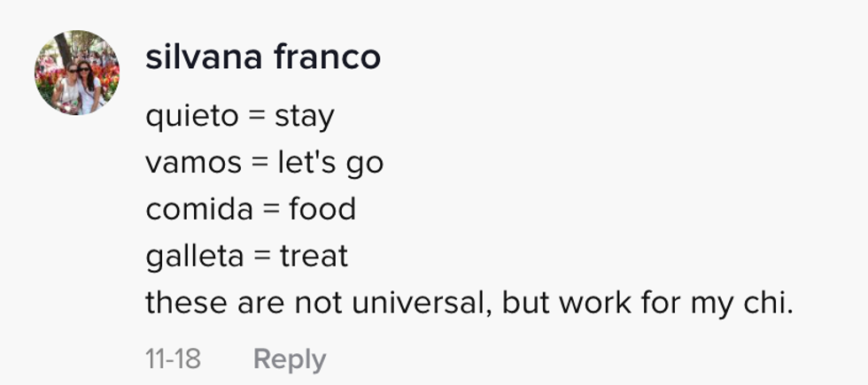
Task: Click the line "comida = food"
Action: (251, 210)
